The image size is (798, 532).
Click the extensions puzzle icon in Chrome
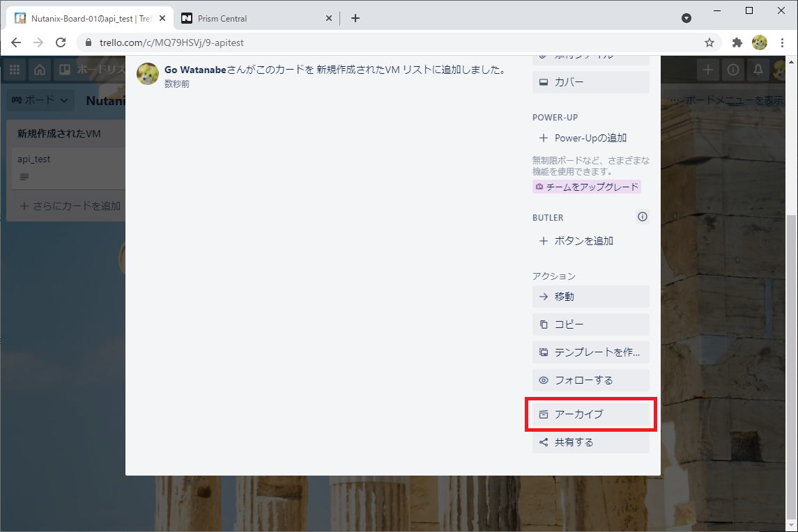(x=737, y=42)
